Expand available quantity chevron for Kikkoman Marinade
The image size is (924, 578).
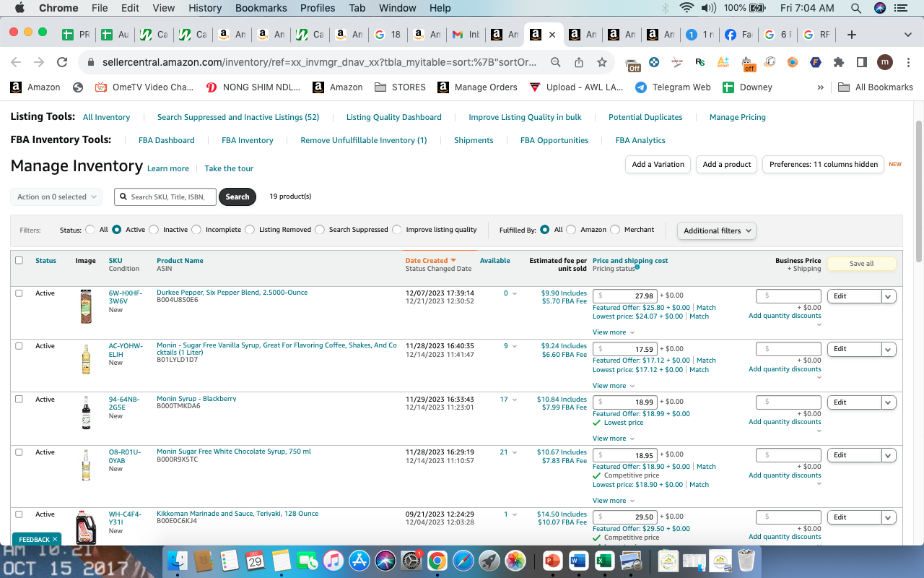pos(515,514)
